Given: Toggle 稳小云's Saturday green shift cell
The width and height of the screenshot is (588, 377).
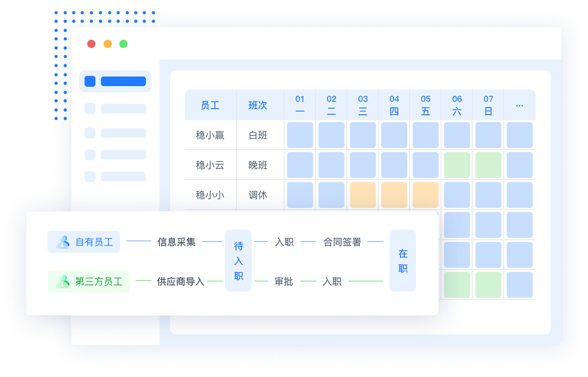Looking at the screenshot, I should (457, 165).
